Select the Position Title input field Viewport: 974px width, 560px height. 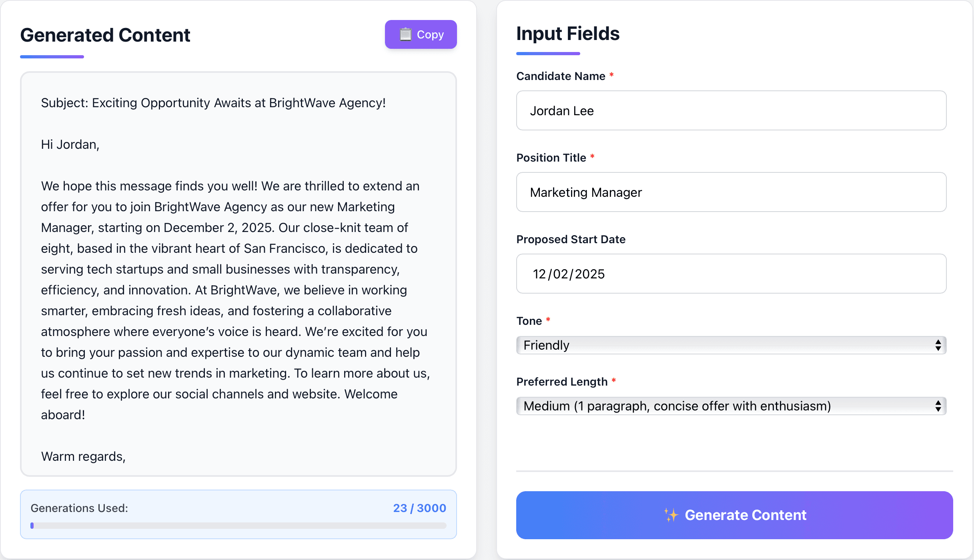(x=731, y=192)
